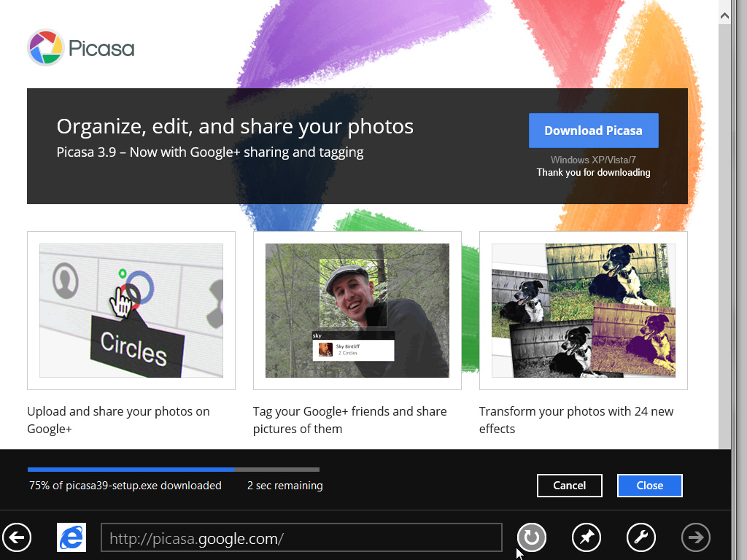The width and height of the screenshot is (747, 560).
Task: Open the 'Thank you for downloading' link
Action: coord(593,172)
